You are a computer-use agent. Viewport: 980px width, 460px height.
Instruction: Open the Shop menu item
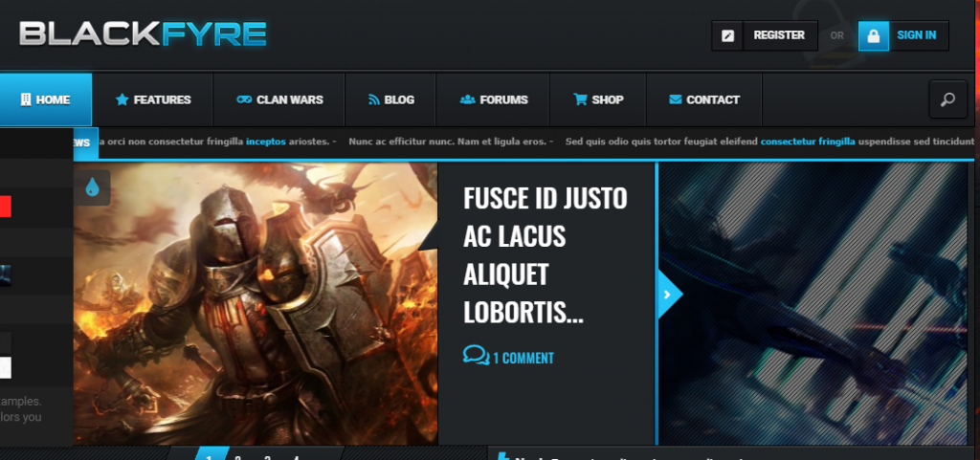coord(598,99)
